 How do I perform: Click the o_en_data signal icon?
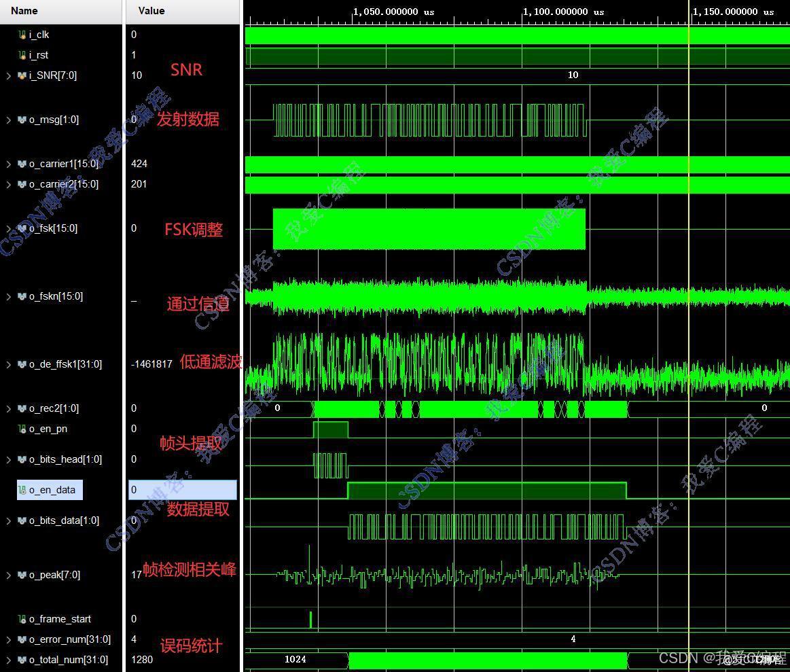pyautogui.click(x=22, y=490)
